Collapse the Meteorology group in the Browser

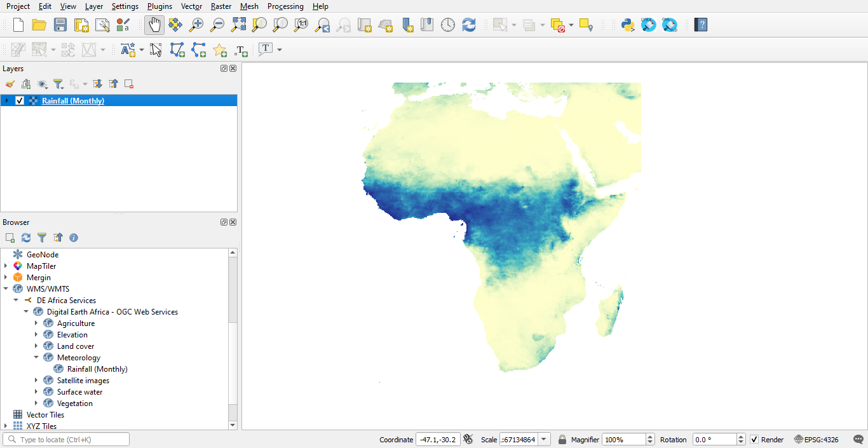(36, 357)
